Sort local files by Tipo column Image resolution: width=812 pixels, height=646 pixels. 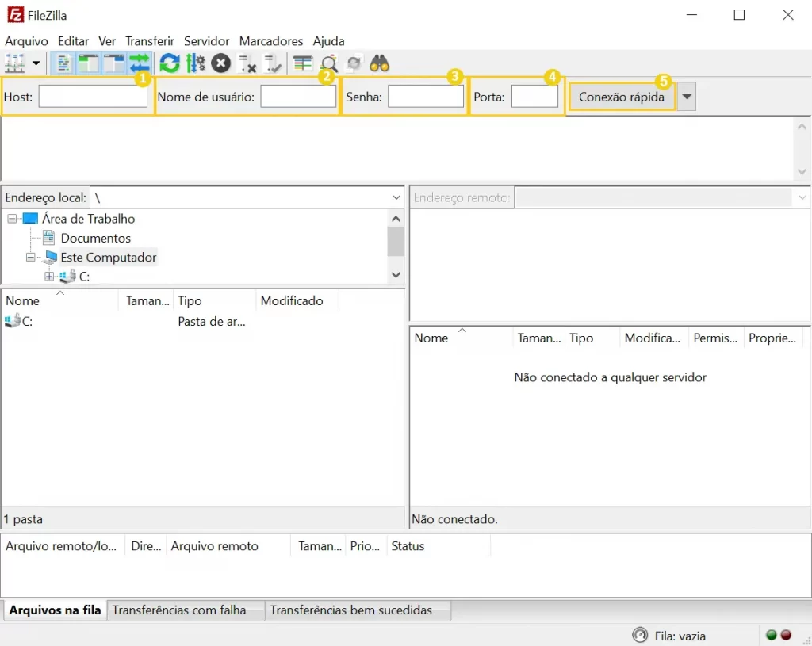click(214, 300)
